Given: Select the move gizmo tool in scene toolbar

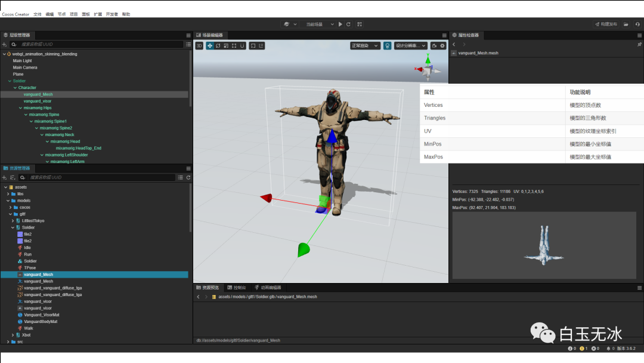Looking at the screenshot, I should [210, 45].
